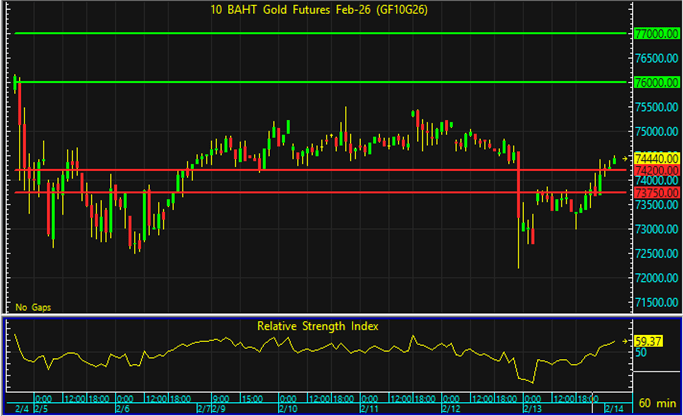Click the Relative Strength Index title
Image resolution: width=683 pixels, height=416 pixels.
(318, 326)
